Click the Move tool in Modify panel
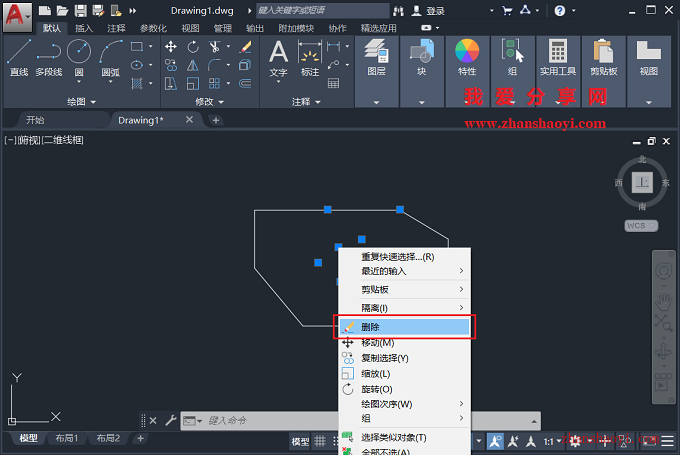 [171, 46]
